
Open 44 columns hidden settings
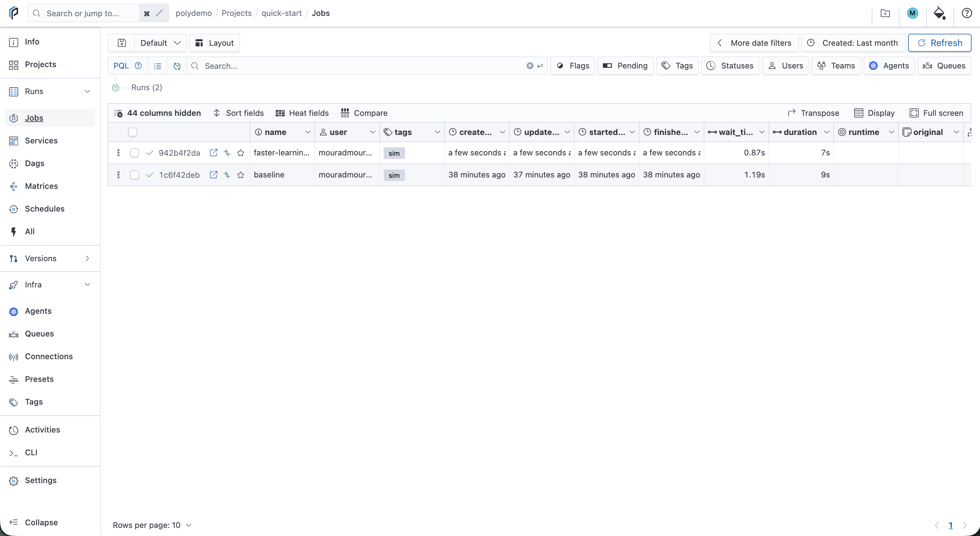[x=158, y=113]
